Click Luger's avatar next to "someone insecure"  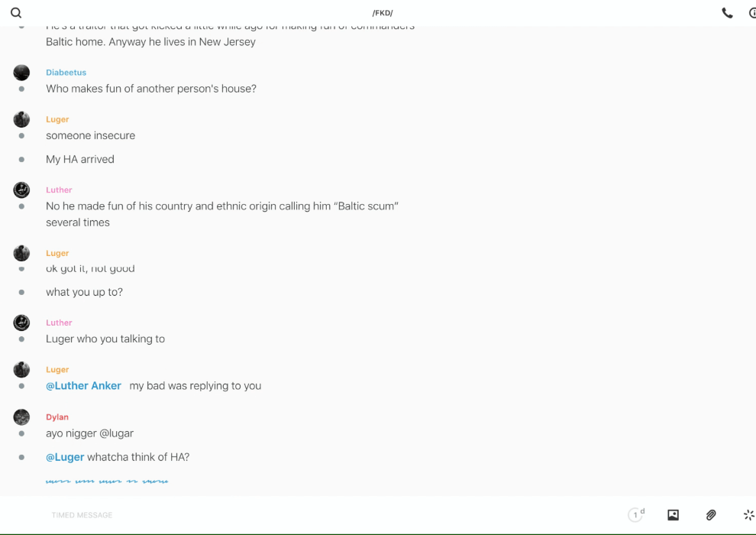21,119
